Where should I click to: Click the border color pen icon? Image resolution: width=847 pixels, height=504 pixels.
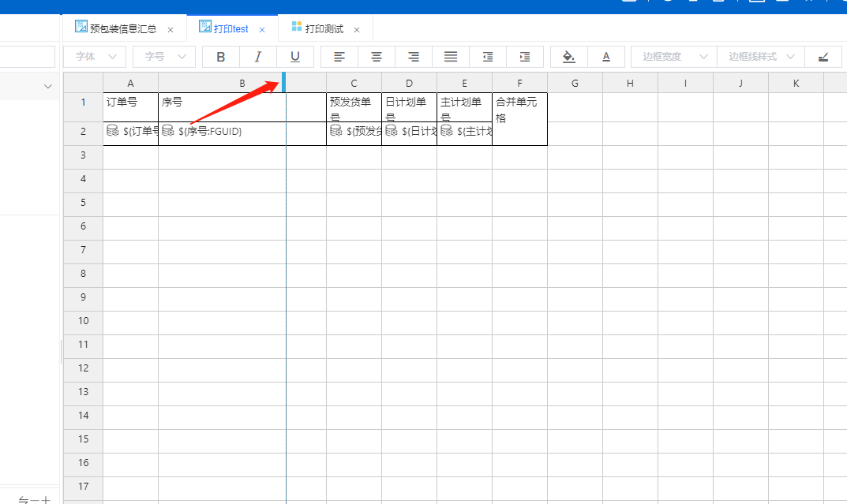pos(824,57)
